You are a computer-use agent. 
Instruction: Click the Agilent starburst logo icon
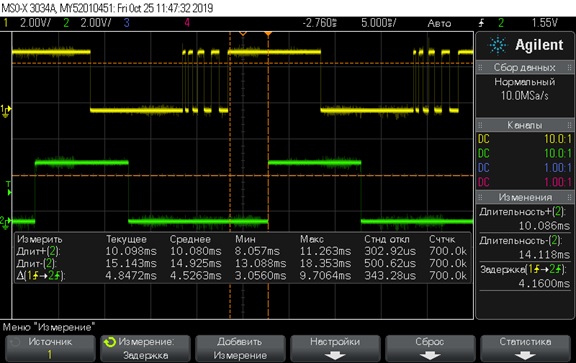click(497, 46)
